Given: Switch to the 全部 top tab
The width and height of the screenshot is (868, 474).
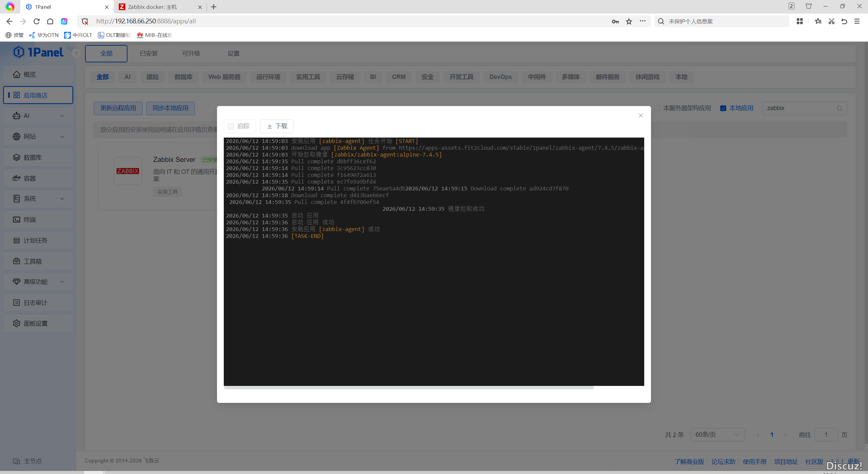Looking at the screenshot, I should point(106,54).
